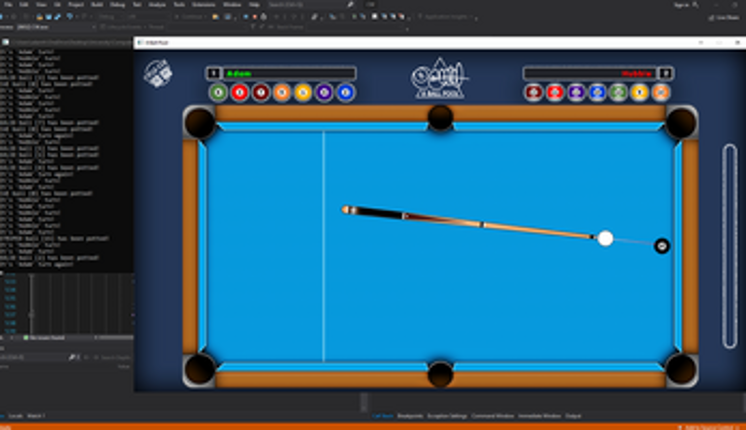This screenshot has height=430, width=746.
Task: Click the Visual Studio search box
Action: pos(312,4)
